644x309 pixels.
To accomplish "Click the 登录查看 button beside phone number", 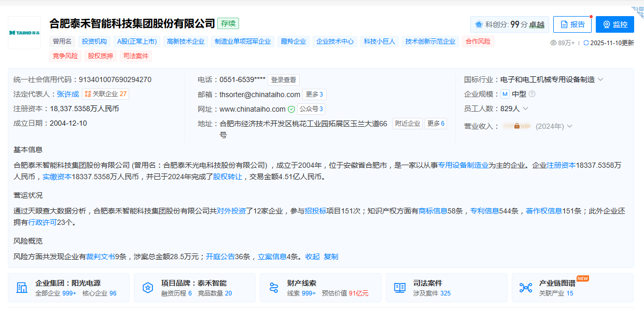I will click(284, 80).
